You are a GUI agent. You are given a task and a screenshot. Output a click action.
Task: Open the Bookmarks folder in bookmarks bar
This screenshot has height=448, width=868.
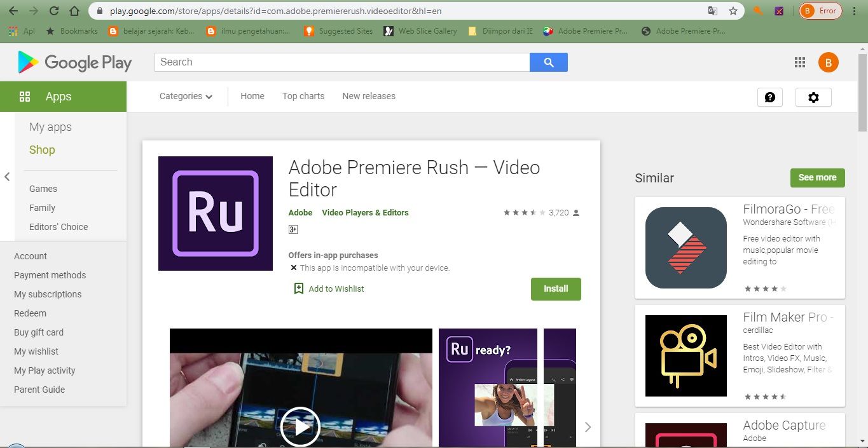pyautogui.click(x=72, y=31)
